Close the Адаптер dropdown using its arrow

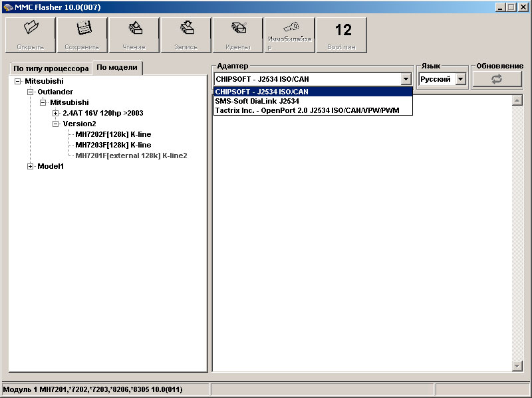tap(406, 79)
